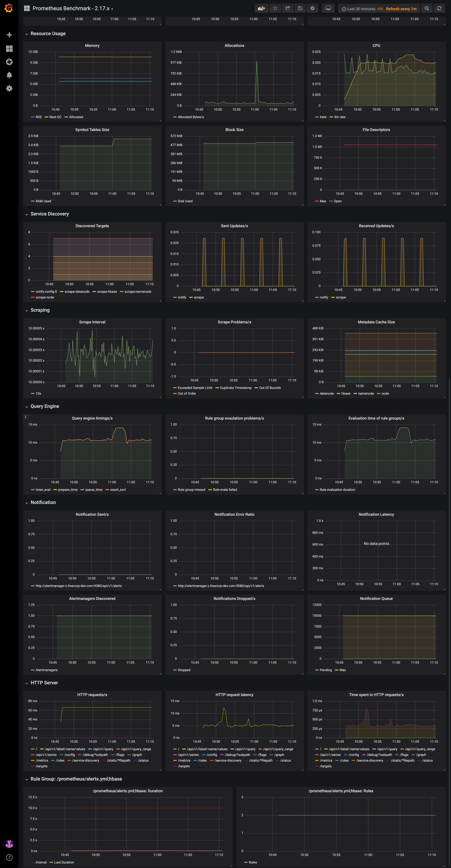This screenshot has width=451, height=868.
Task: Open the Last 30 minutes time picker
Action: click(x=361, y=9)
